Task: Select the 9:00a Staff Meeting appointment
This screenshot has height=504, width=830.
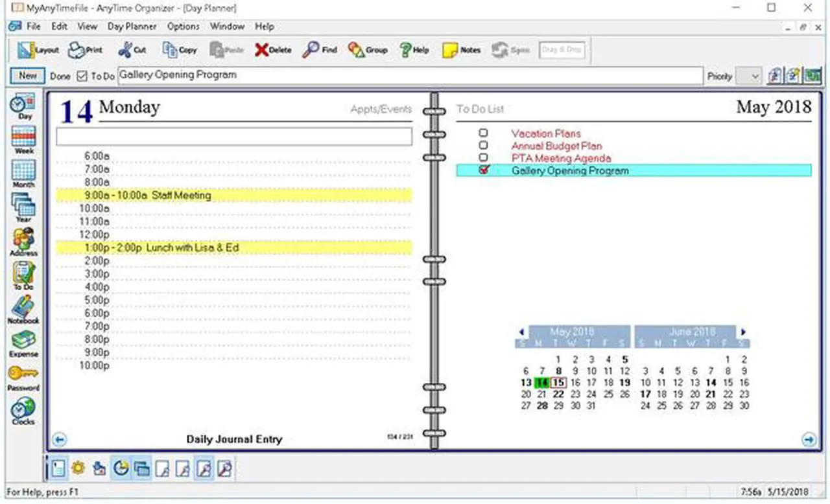Action: (234, 195)
